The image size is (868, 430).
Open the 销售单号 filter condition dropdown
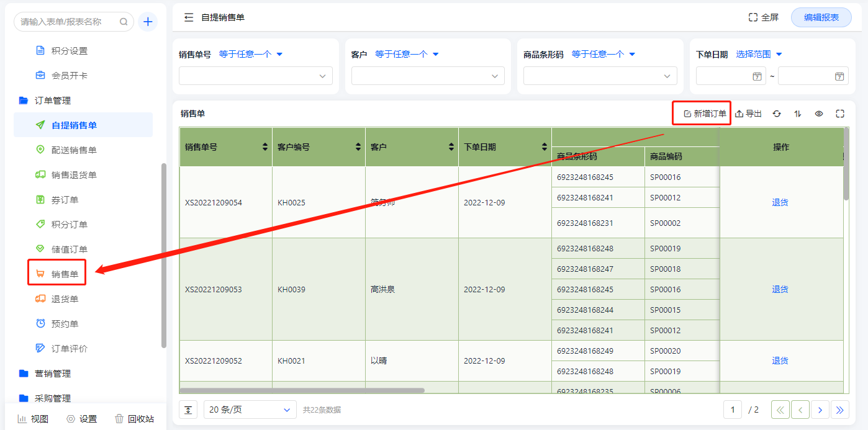pyautogui.click(x=251, y=54)
